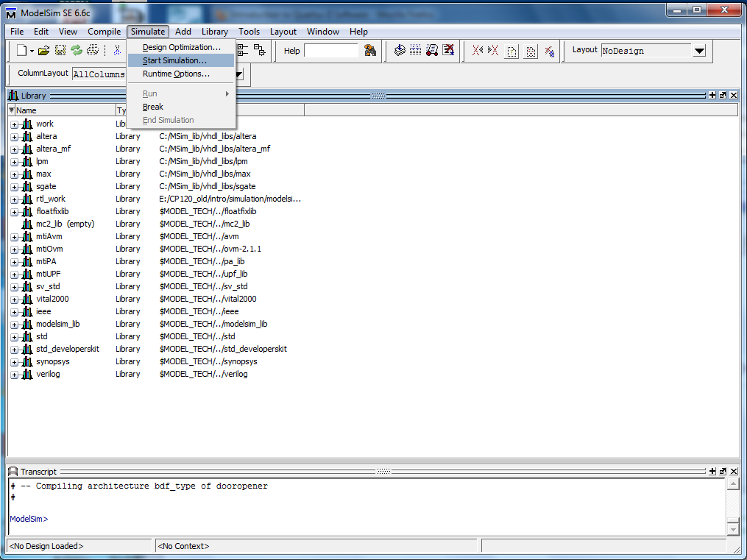The height and width of the screenshot is (560, 747).
Task: Expand the work library
Action: pos(14,124)
